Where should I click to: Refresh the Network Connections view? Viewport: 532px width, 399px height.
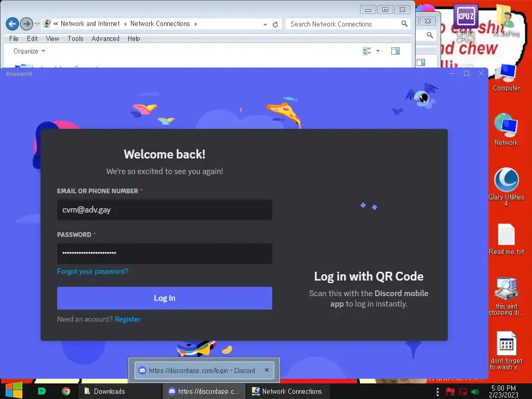[275, 24]
